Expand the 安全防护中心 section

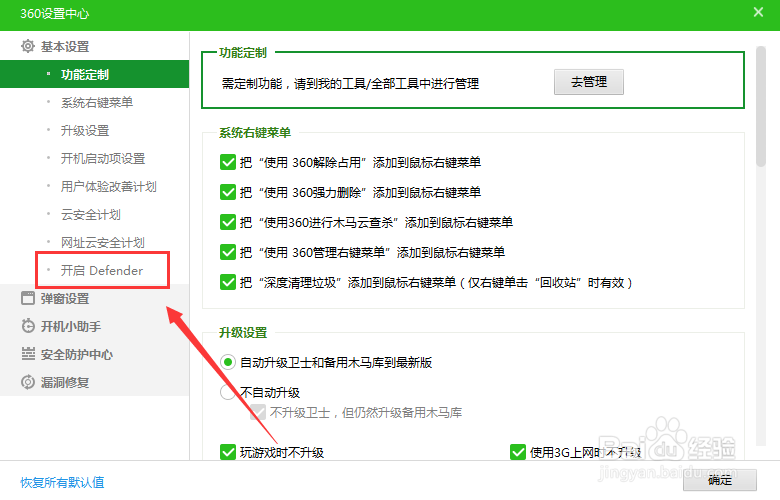coord(77,354)
